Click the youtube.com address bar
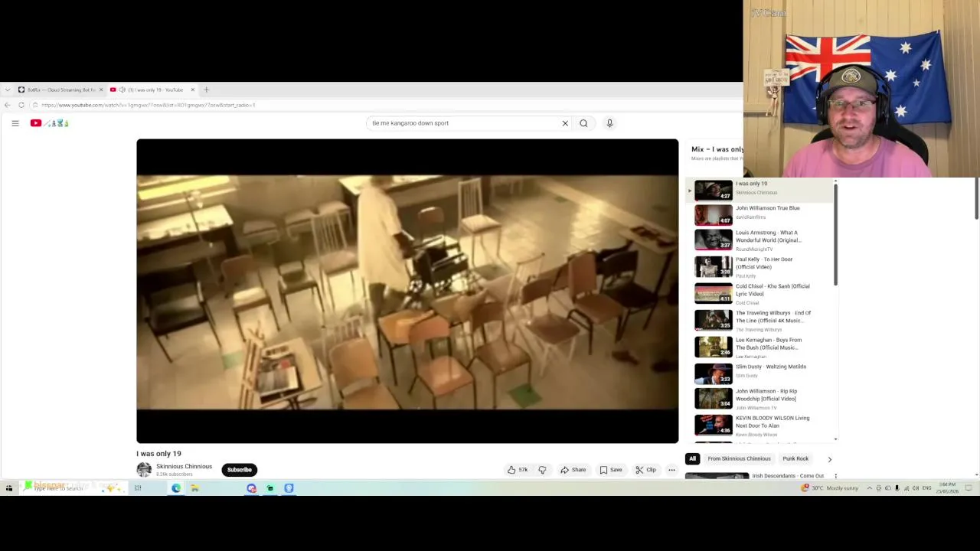This screenshot has height=551, width=980. tap(383, 105)
